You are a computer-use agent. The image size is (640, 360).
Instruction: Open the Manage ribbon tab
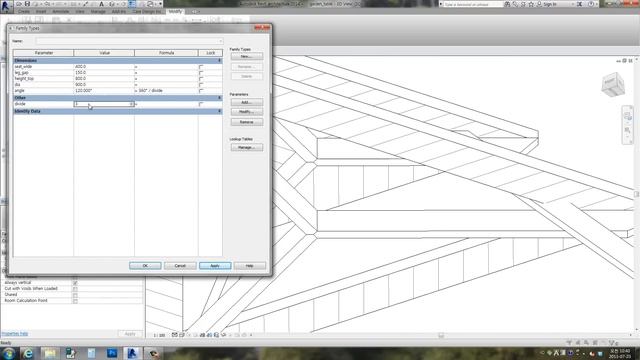tap(98, 11)
